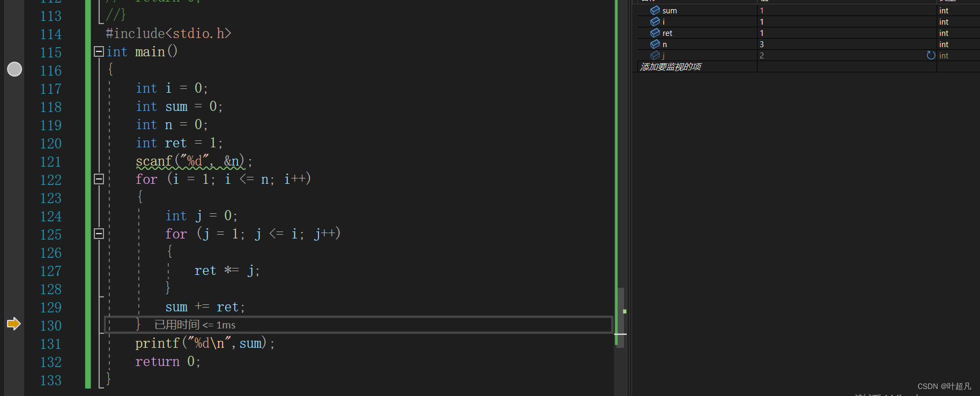This screenshot has height=396, width=980.
Task: Select the n variable icon in watch
Action: (x=655, y=44)
